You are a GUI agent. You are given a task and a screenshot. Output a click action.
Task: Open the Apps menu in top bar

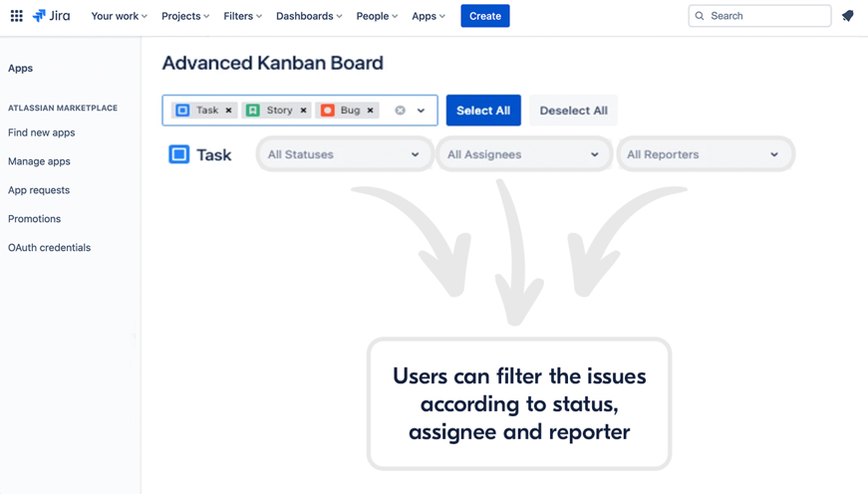[429, 16]
